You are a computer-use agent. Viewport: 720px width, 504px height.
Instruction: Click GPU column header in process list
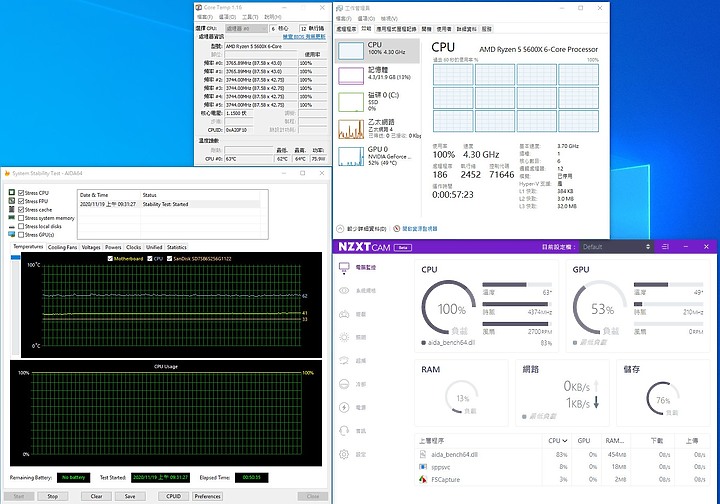point(584,441)
